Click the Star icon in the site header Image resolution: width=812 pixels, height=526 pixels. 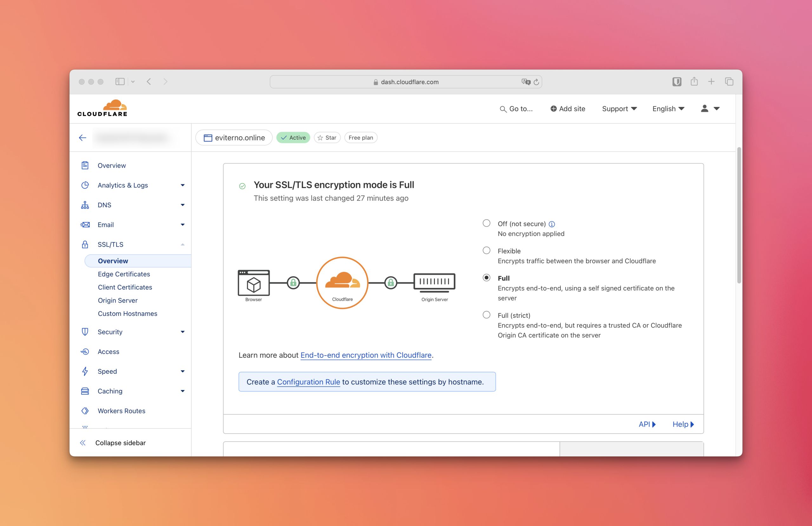(320, 138)
